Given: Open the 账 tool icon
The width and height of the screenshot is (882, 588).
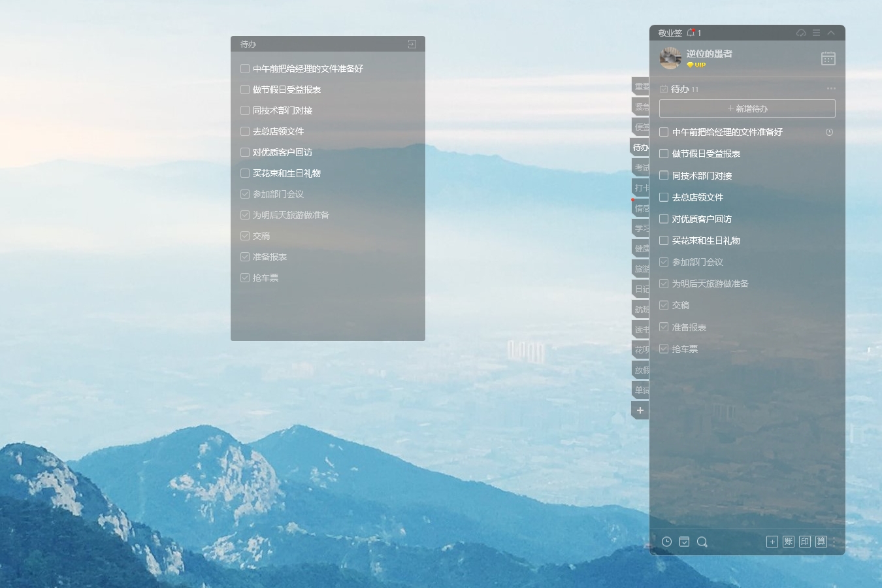Looking at the screenshot, I should (789, 542).
